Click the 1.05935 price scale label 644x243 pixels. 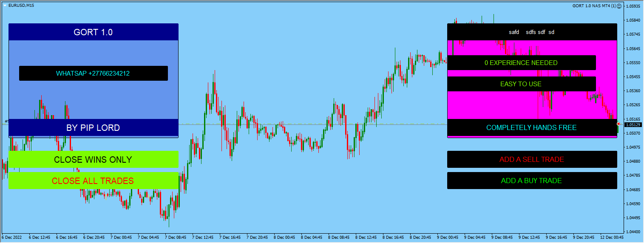[633, 6]
